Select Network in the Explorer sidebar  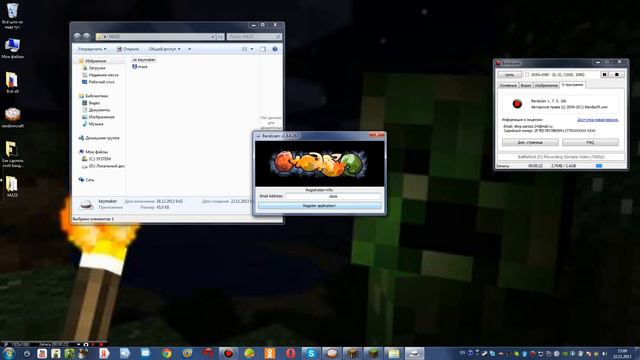[x=86, y=180]
